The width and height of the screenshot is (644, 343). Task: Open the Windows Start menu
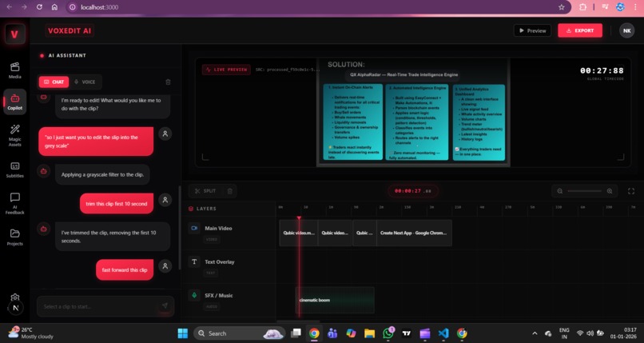183,333
